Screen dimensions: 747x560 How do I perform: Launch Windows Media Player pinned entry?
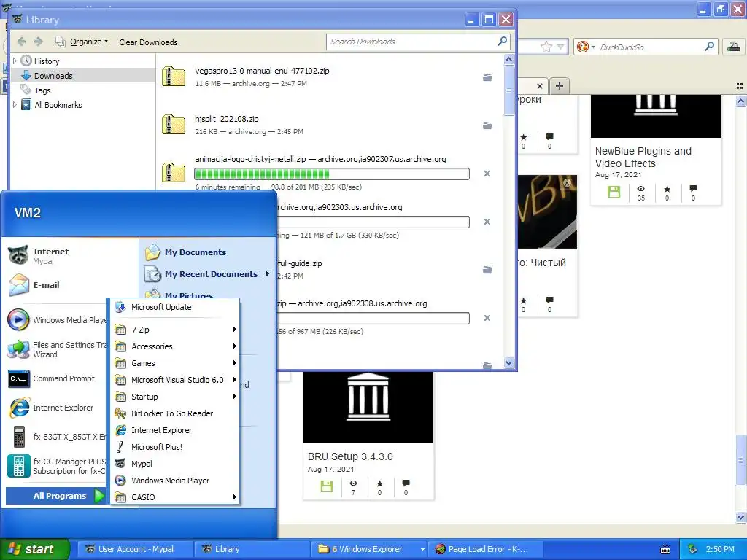point(56,320)
